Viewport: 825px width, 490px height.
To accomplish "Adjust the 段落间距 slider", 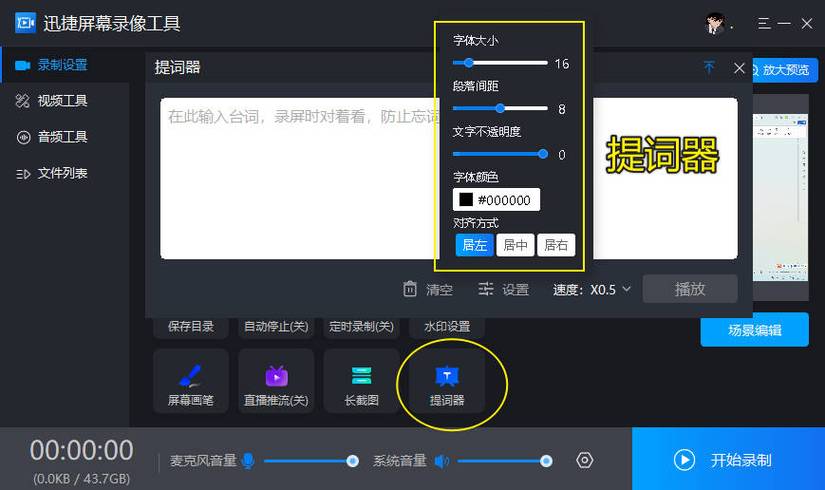I will [500, 108].
